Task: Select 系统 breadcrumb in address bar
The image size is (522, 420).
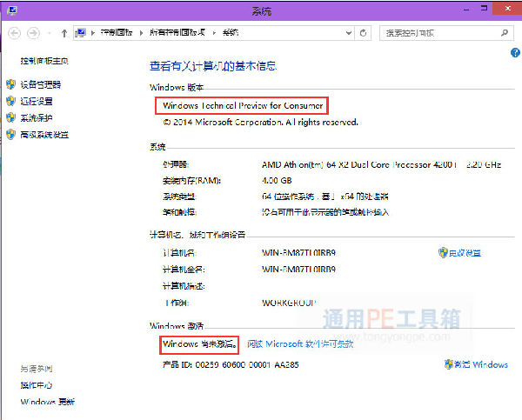Action: pos(231,33)
